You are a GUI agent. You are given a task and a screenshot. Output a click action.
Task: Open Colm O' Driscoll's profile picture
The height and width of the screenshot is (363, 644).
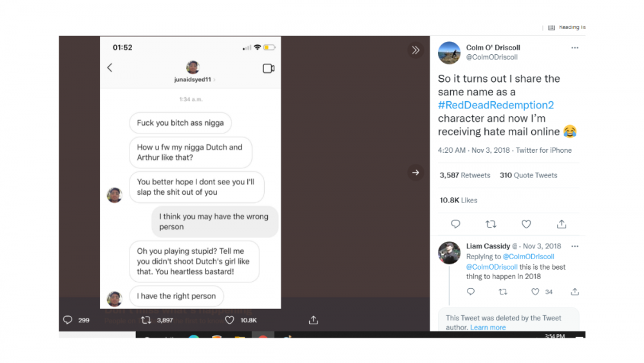449,53
